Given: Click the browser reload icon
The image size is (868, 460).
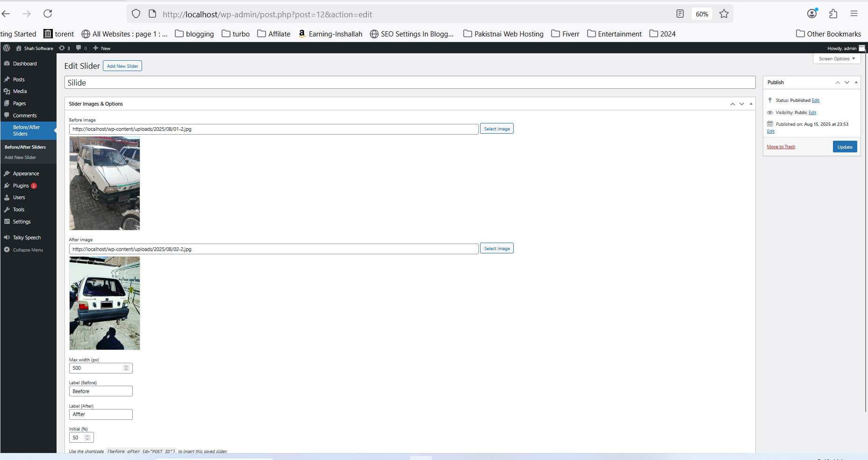Looking at the screenshot, I should tap(48, 14).
